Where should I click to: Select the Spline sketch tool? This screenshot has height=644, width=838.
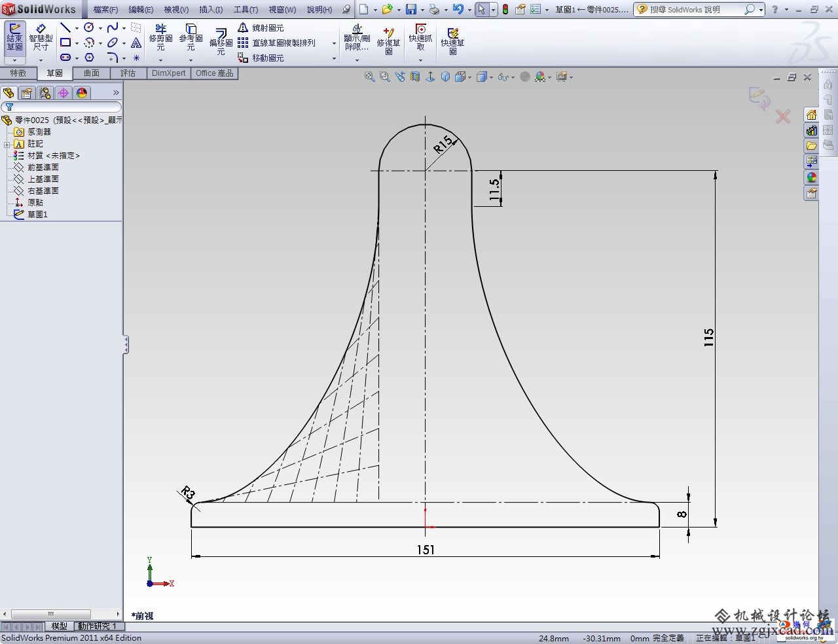(x=113, y=27)
